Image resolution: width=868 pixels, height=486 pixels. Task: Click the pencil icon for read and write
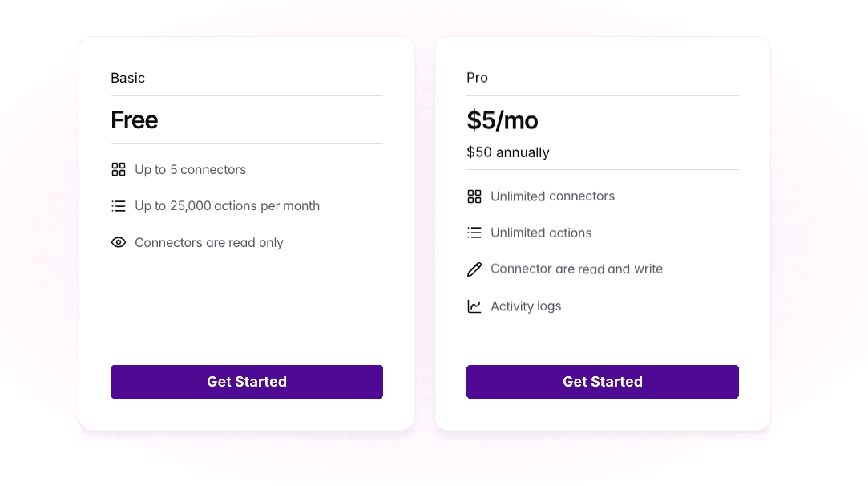pos(474,269)
